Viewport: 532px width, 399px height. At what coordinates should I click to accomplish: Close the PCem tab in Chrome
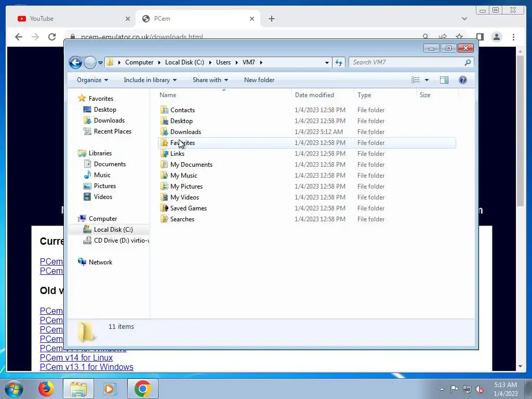252,19
